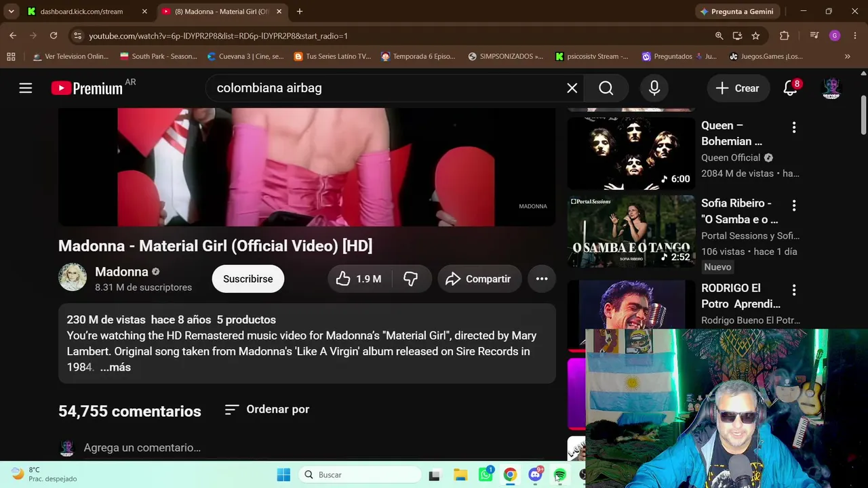The image size is (868, 488).
Task: Open Cuevana 3 bookmark
Action: click(x=245, y=56)
